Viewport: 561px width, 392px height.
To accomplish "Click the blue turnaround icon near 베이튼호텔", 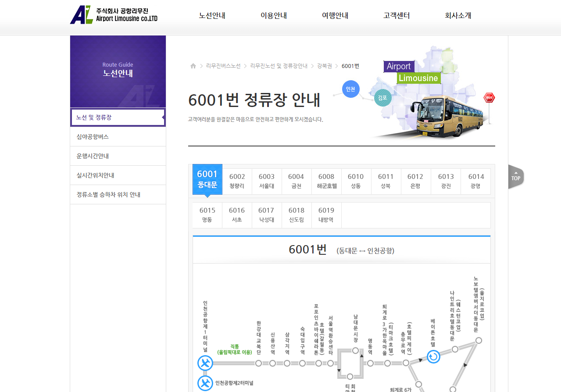I will (x=433, y=357).
